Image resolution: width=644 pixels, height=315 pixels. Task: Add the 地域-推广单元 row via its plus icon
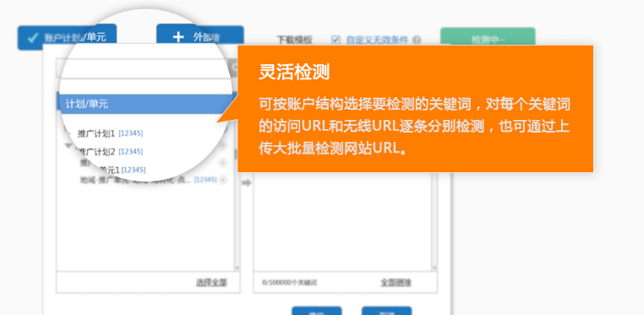(x=223, y=180)
